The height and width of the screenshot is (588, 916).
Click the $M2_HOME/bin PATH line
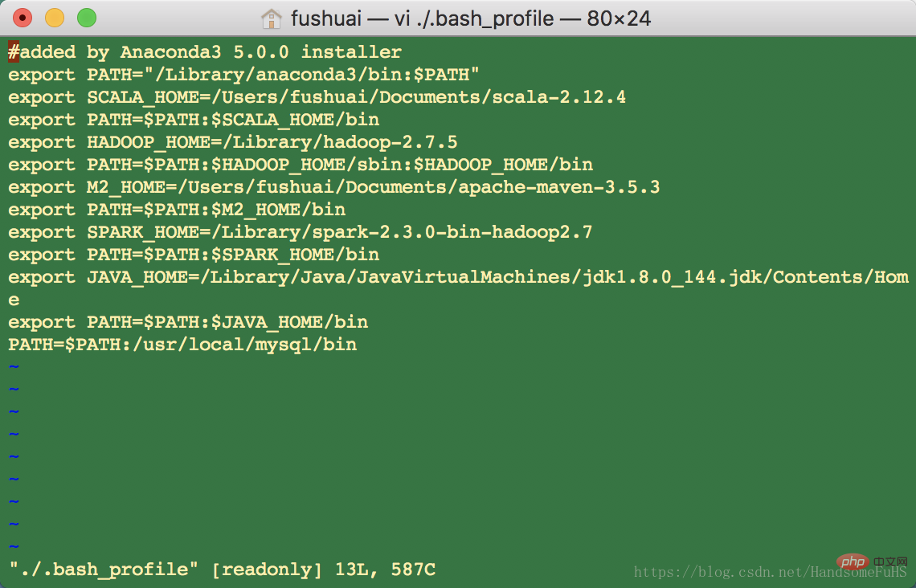(177, 210)
